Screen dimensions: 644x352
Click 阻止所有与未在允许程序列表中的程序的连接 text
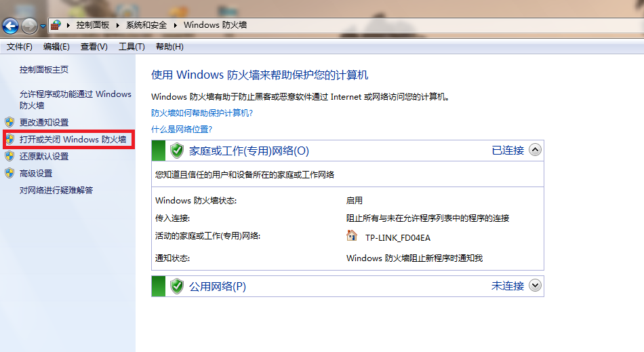coord(428,218)
